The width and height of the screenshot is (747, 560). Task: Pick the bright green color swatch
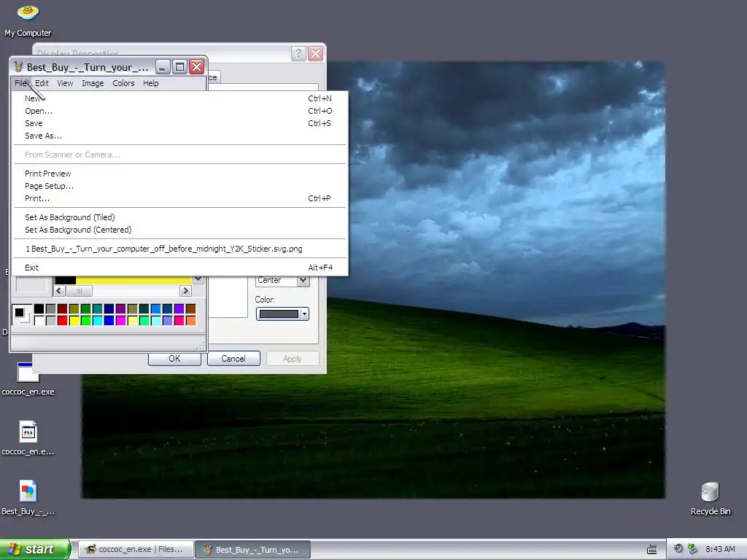coord(86,321)
